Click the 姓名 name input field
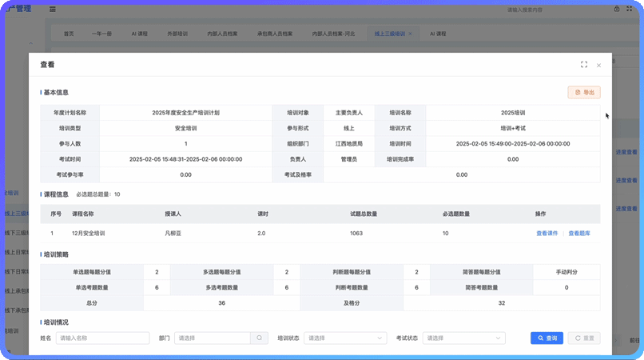The height and width of the screenshot is (360, 644). click(x=102, y=338)
